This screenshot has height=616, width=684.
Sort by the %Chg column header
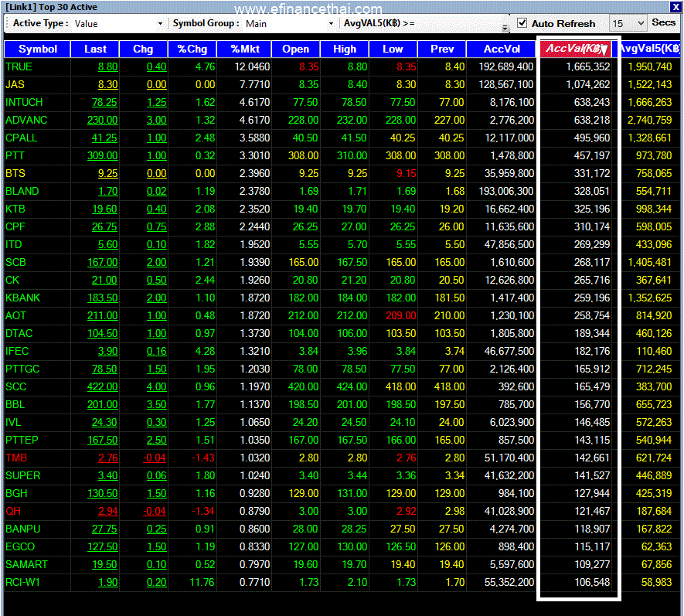(192, 49)
